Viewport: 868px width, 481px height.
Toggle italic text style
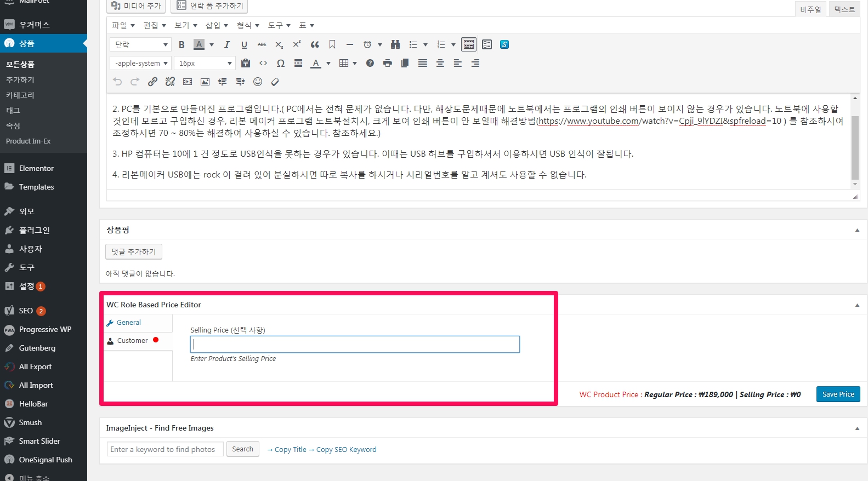[x=226, y=45]
